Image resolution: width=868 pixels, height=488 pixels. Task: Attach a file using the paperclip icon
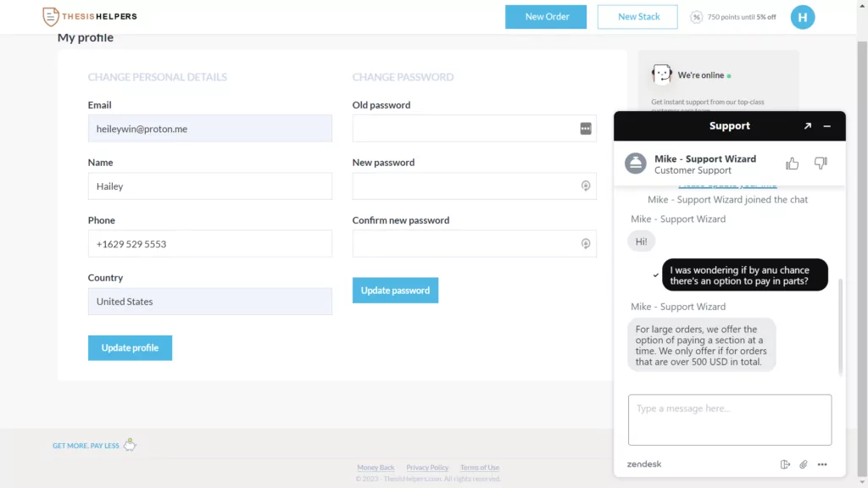pyautogui.click(x=804, y=464)
